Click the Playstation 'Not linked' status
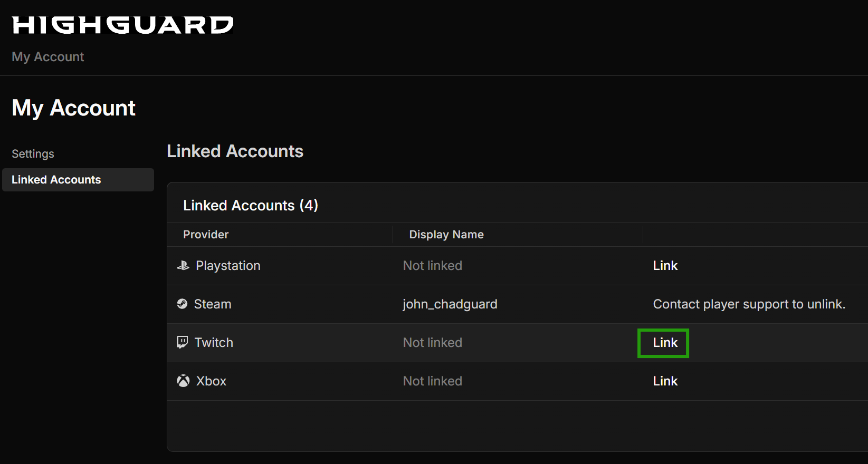This screenshot has height=464, width=868. [432, 266]
